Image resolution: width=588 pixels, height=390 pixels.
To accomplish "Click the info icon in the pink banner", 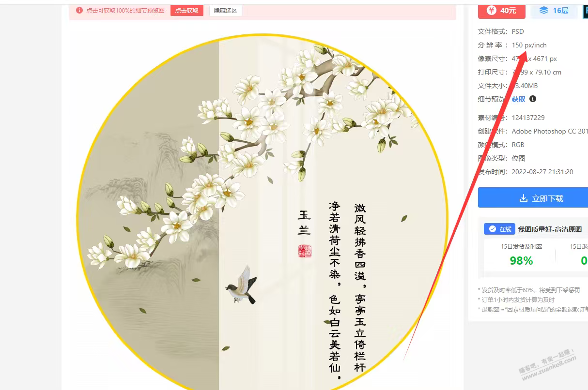I will click(79, 10).
